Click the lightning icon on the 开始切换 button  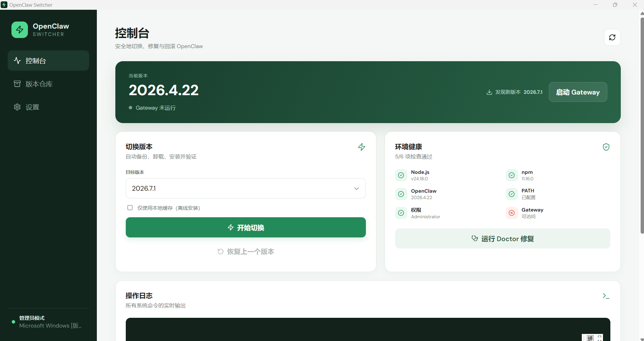(231, 227)
